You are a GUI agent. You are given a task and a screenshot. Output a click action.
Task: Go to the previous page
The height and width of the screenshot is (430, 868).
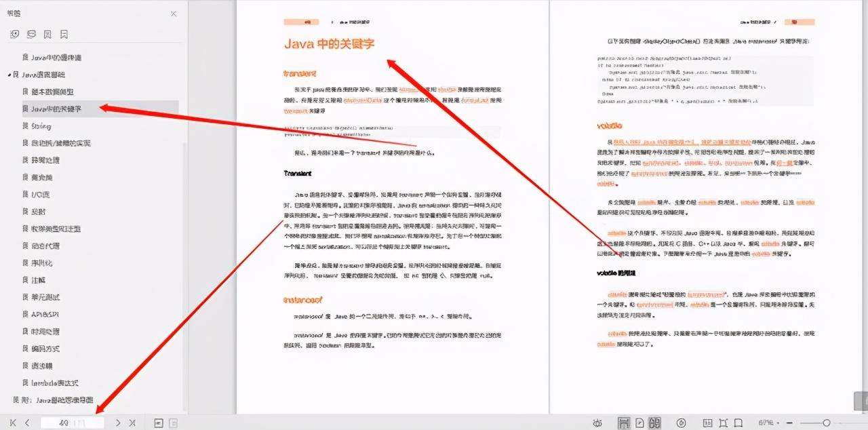(27, 423)
